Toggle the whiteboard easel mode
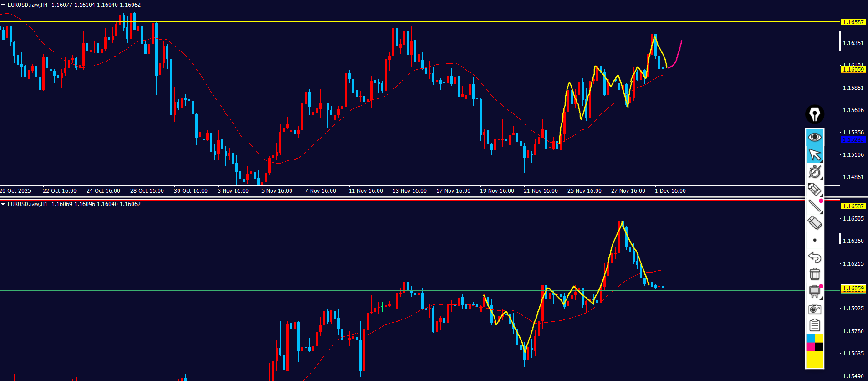Viewport: 868px width, 381px height. (x=814, y=291)
